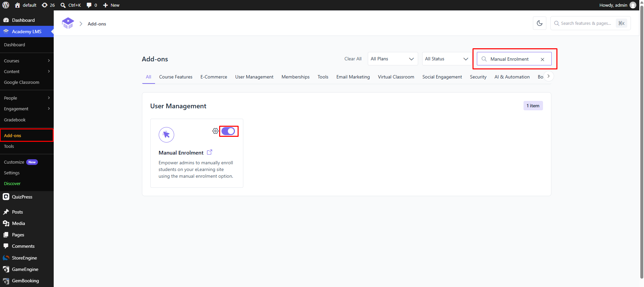644x287 pixels.
Task: Select the Security tab
Action: 478,77
